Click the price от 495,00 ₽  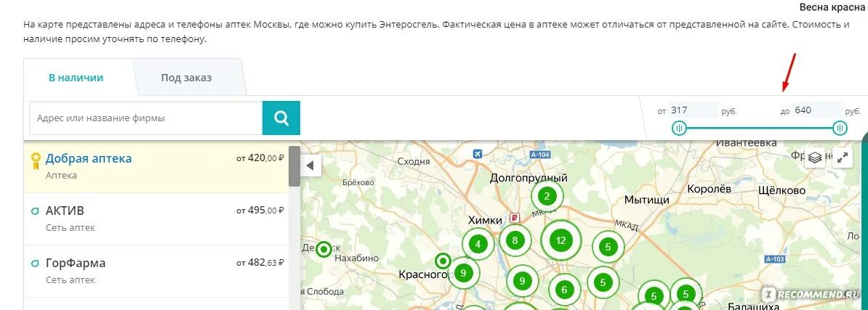pos(260,211)
